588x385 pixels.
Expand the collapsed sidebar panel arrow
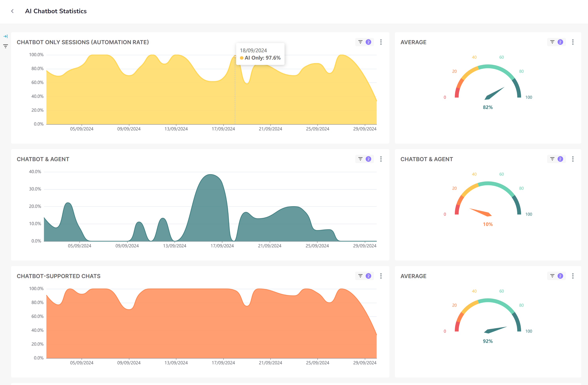coord(6,36)
